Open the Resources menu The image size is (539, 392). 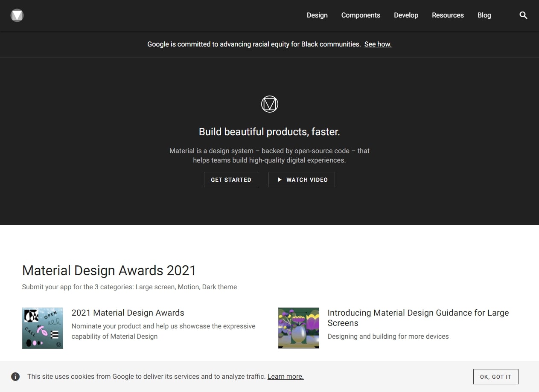(x=448, y=15)
